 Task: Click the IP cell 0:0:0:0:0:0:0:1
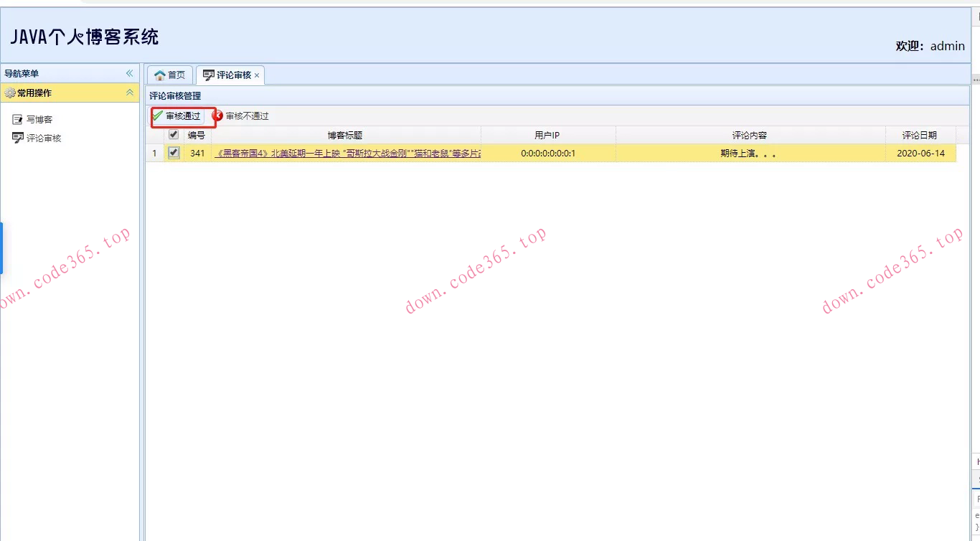[x=548, y=153]
